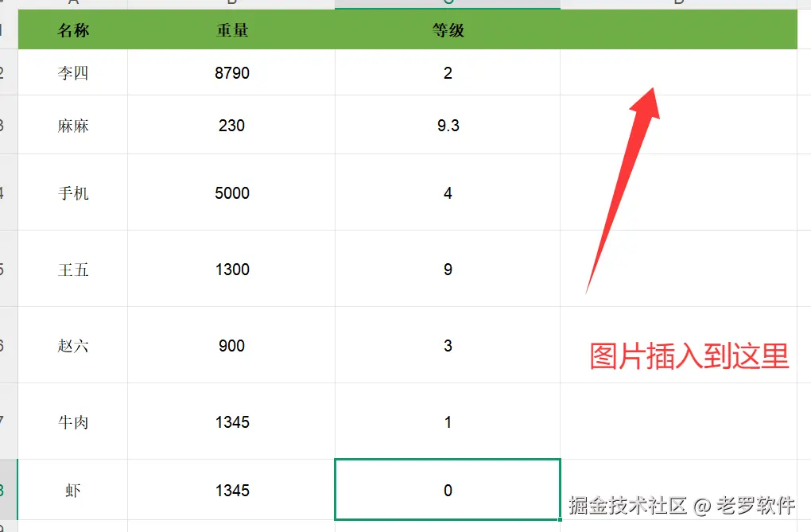Select the grade cell in 李四 row
Viewport: 811px width, 532px height.
(448, 72)
